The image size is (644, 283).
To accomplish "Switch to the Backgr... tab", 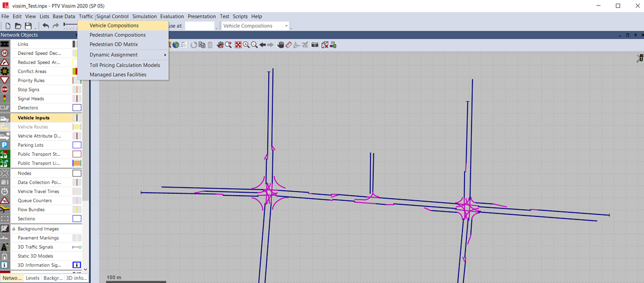I will pos(53,278).
